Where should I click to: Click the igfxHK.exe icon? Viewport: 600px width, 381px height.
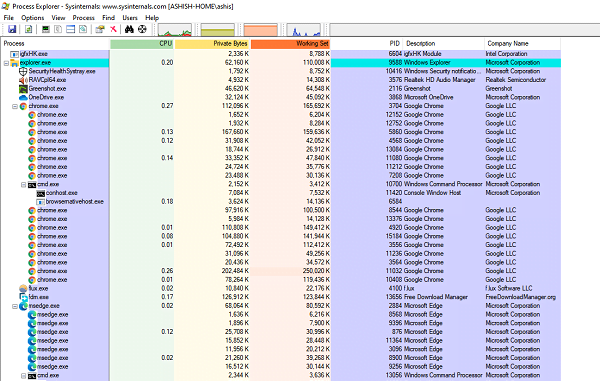pyautogui.click(x=14, y=54)
